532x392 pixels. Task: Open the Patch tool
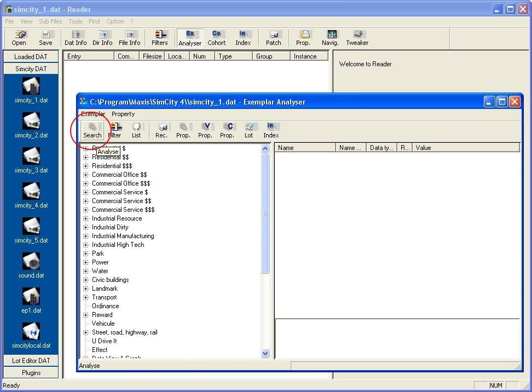pyautogui.click(x=274, y=38)
